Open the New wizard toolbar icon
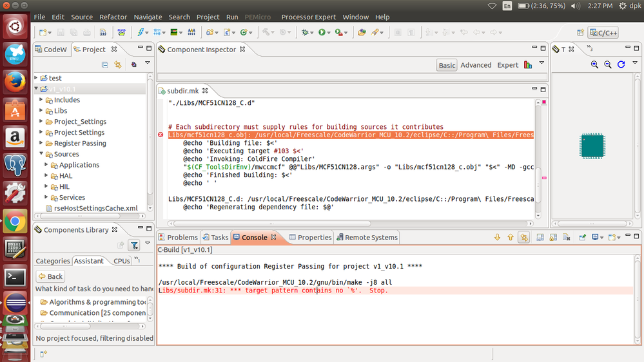644x362 pixels. 43,32
